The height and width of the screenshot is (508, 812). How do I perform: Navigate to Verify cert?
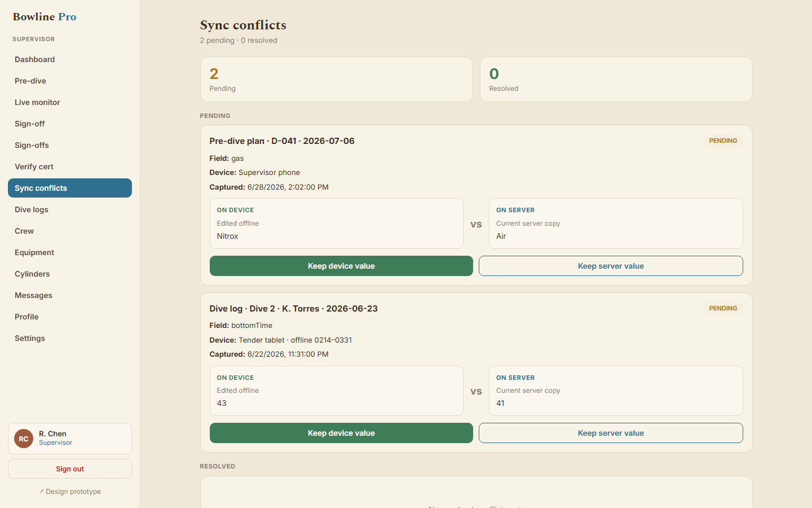pyautogui.click(x=70, y=167)
